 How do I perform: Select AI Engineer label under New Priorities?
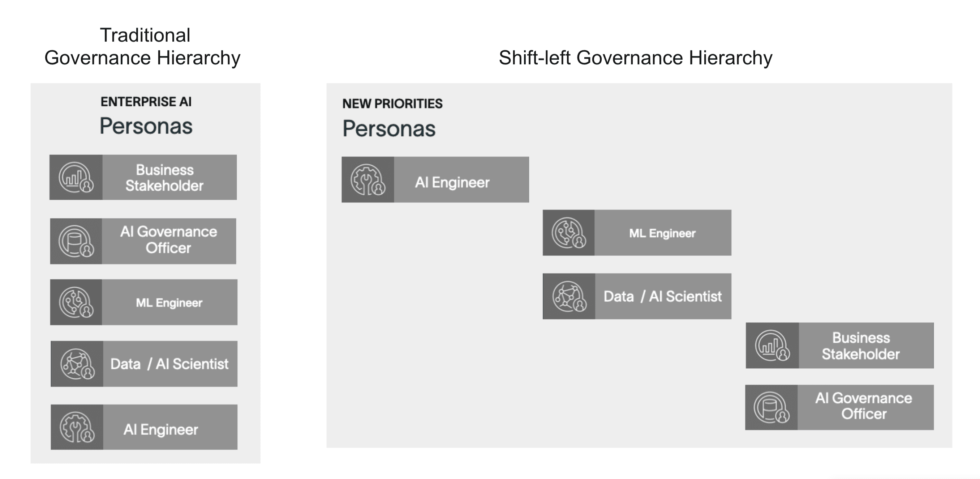pos(452,182)
